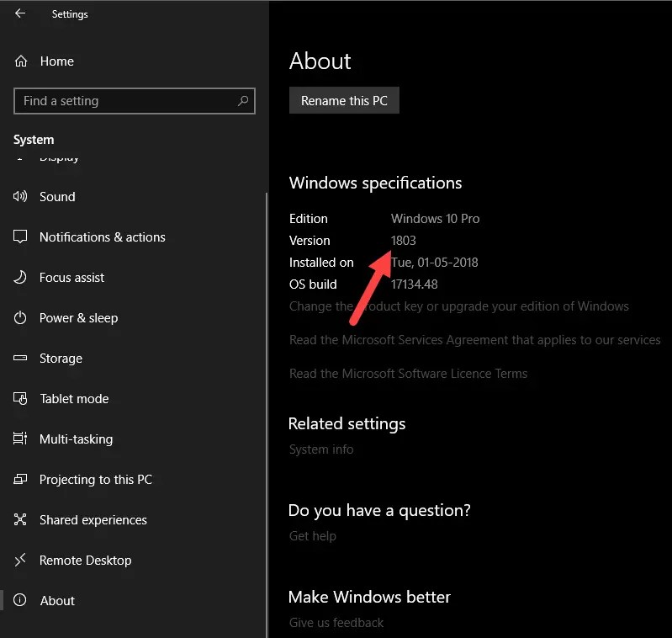Click Rename this PC button
672x638 pixels.
(x=344, y=100)
